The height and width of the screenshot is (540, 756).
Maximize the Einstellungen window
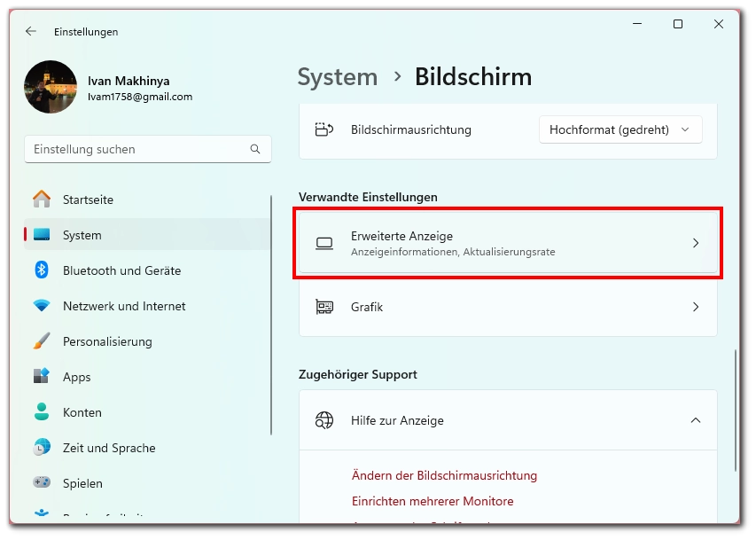pos(677,24)
